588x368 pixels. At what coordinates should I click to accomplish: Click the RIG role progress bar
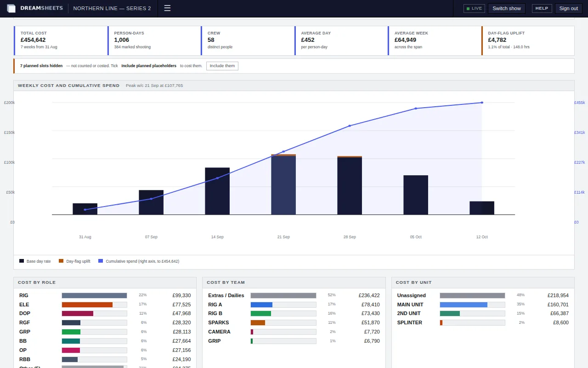94,295
